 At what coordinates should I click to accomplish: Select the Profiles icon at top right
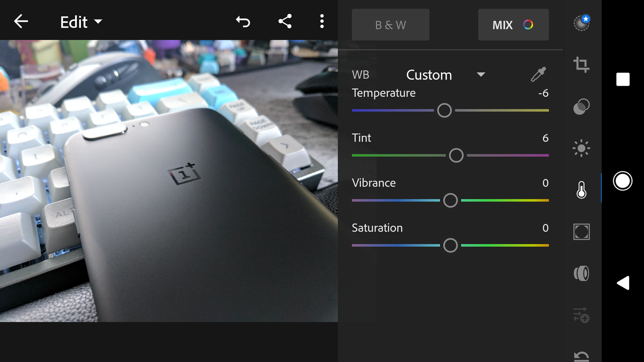581,23
